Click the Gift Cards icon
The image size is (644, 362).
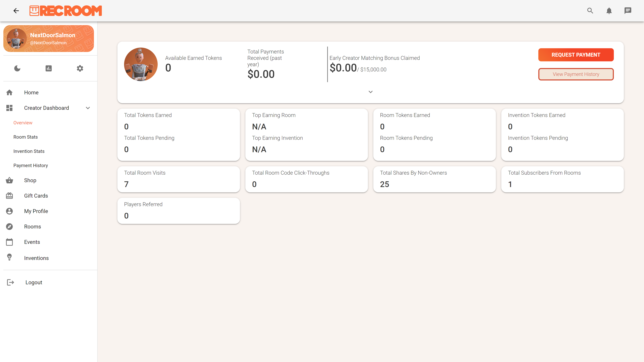10,196
